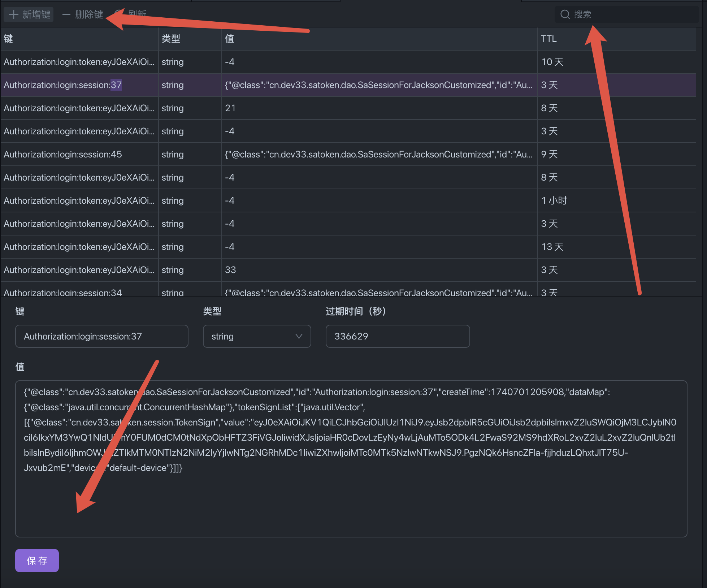Click the 值 column header
This screenshot has width=707, height=588.
[x=230, y=39]
